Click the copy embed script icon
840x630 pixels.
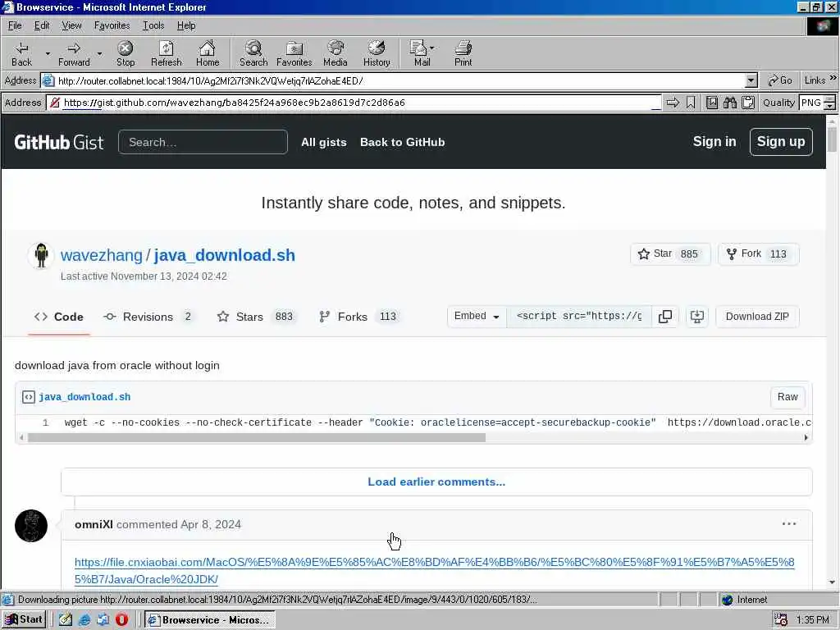[x=664, y=317]
